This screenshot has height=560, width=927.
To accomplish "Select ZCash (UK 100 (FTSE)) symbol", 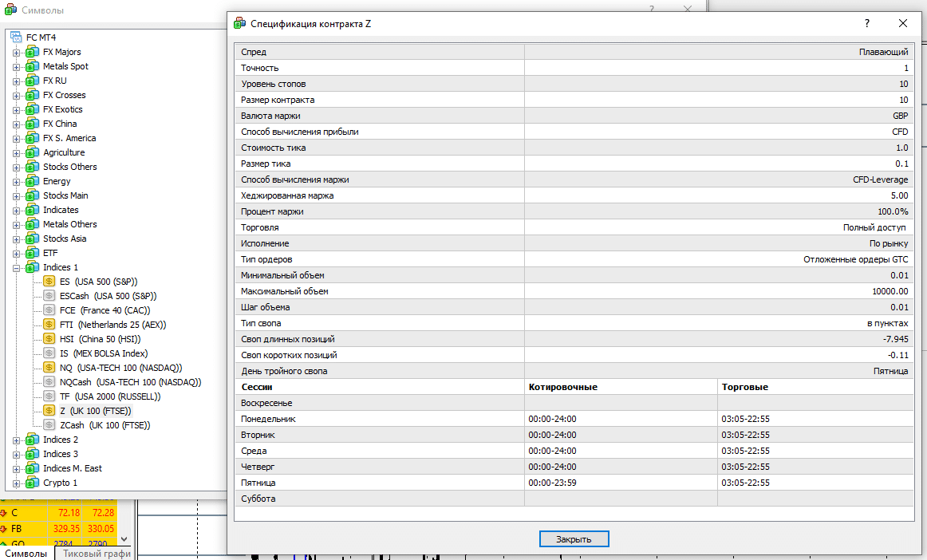I will [105, 425].
